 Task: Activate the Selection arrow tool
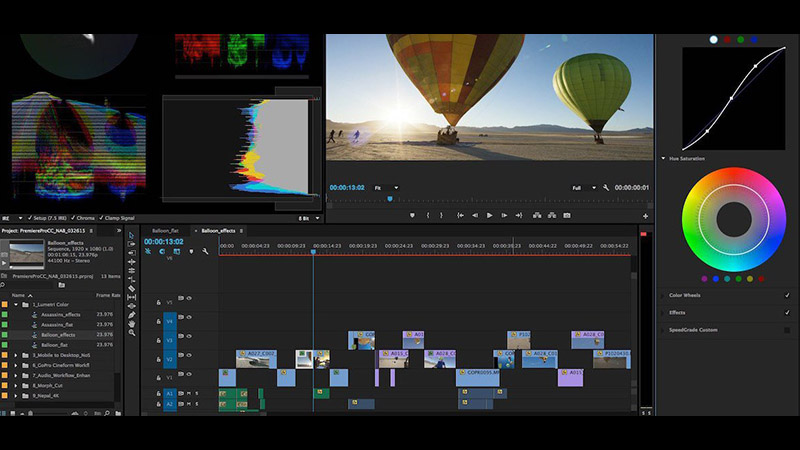pyautogui.click(x=131, y=236)
